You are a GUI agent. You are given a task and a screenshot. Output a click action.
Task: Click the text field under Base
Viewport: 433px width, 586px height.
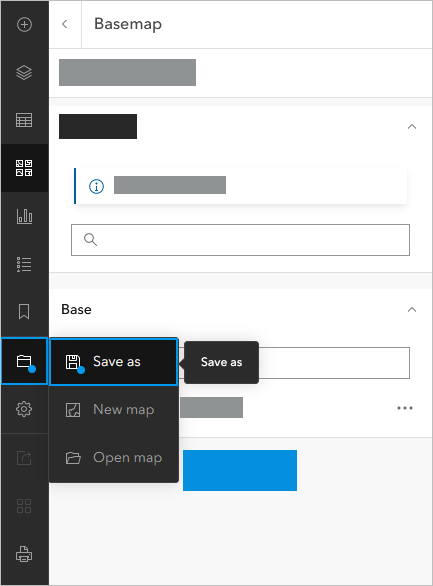294,363
